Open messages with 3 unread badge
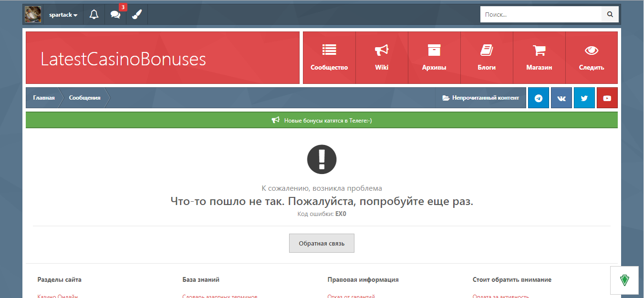 click(x=115, y=15)
